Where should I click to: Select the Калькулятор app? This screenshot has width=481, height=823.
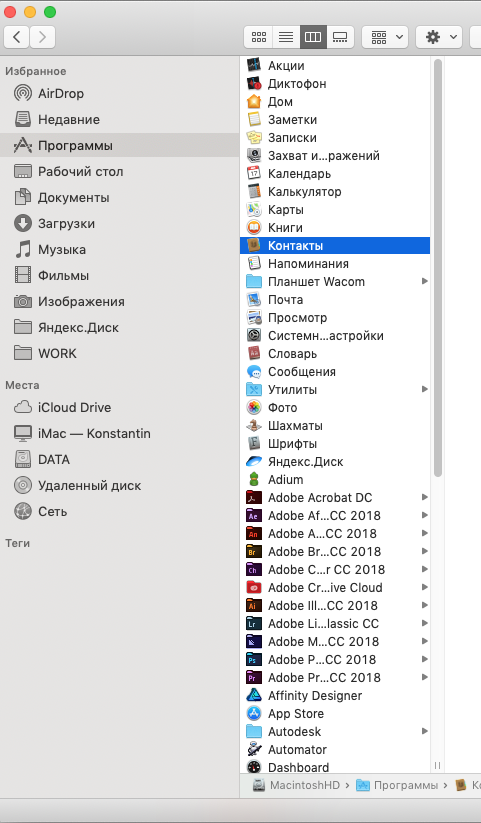(335, 192)
